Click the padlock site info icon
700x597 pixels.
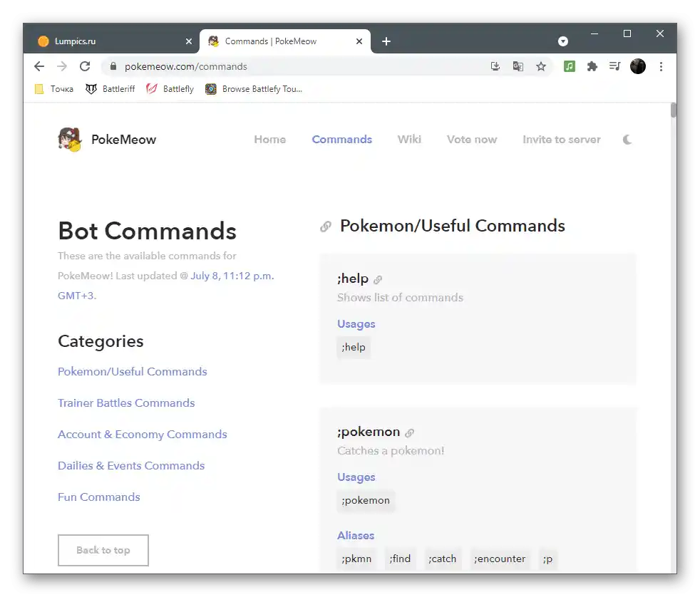(x=113, y=66)
